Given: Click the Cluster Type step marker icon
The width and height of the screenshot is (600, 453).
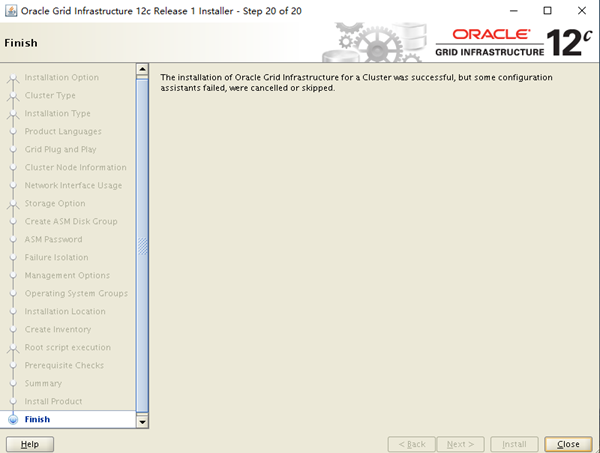Looking at the screenshot, I should tap(13, 96).
